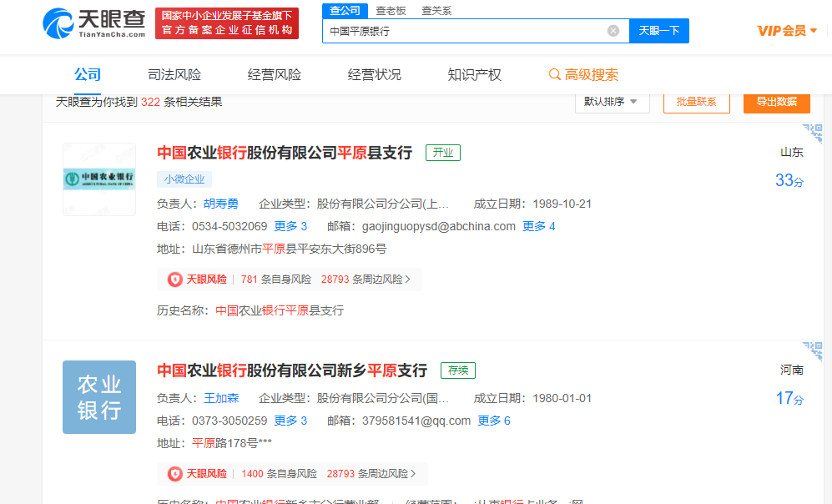The width and height of the screenshot is (832, 504).
Task: Expand 更多 3 phone numbers for 0373-3050259
Action: [x=290, y=421]
